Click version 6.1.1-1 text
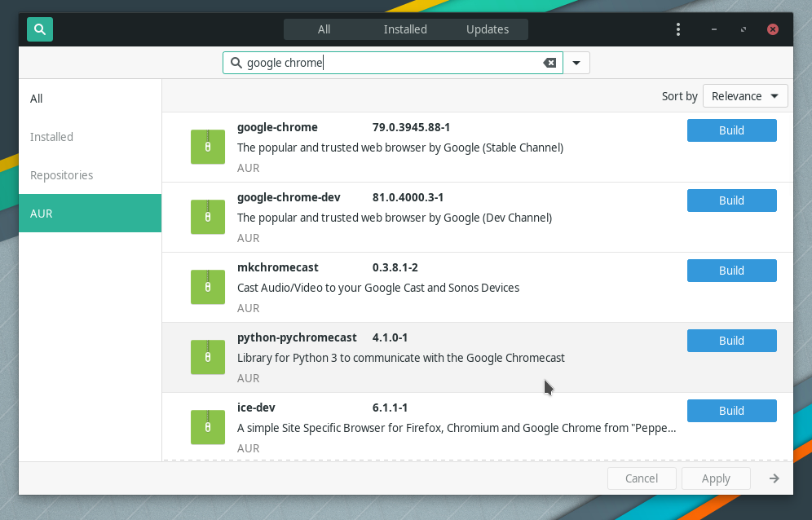The width and height of the screenshot is (812, 520). (390, 408)
